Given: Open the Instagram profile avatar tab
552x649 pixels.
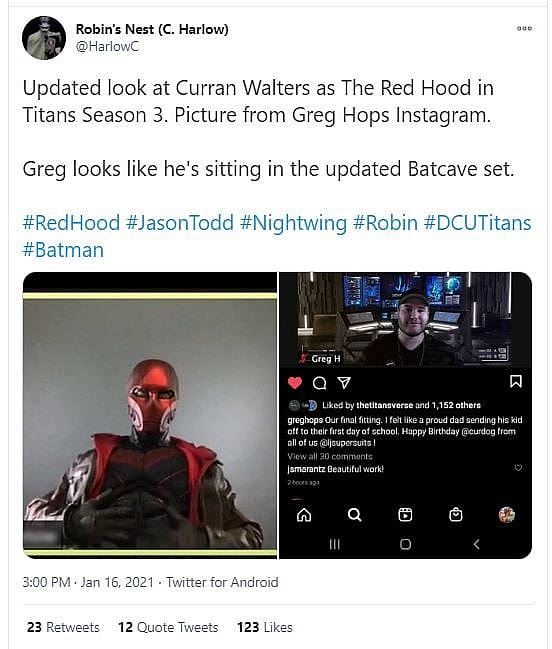Looking at the screenshot, I should (506, 514).
